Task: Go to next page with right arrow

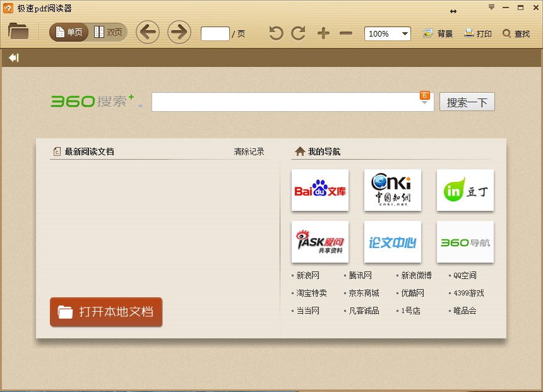Action: click(x=179, y=32)
